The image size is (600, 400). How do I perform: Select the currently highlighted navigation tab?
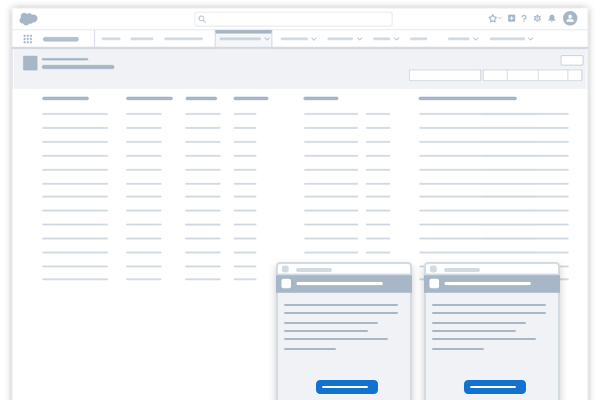(x=240, y=39)
